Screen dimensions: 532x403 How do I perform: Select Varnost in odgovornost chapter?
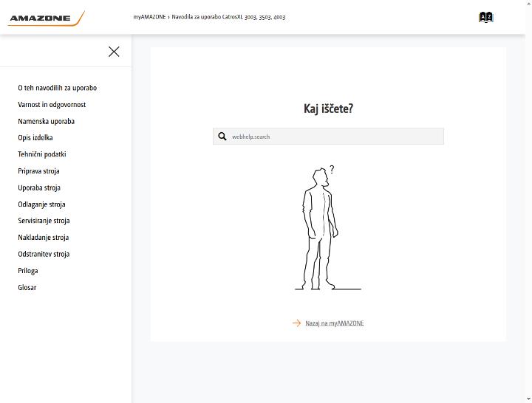point(52,104)
